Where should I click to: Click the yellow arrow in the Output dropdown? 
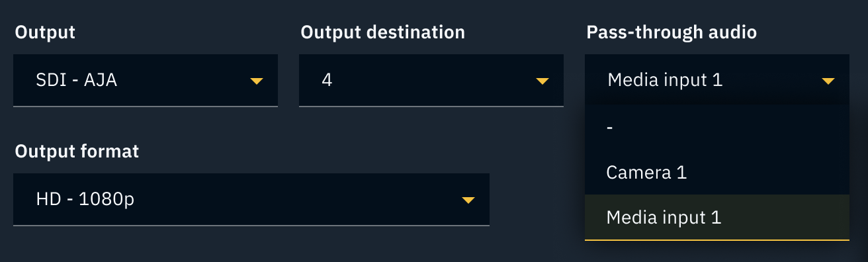(x=257, y=81)
